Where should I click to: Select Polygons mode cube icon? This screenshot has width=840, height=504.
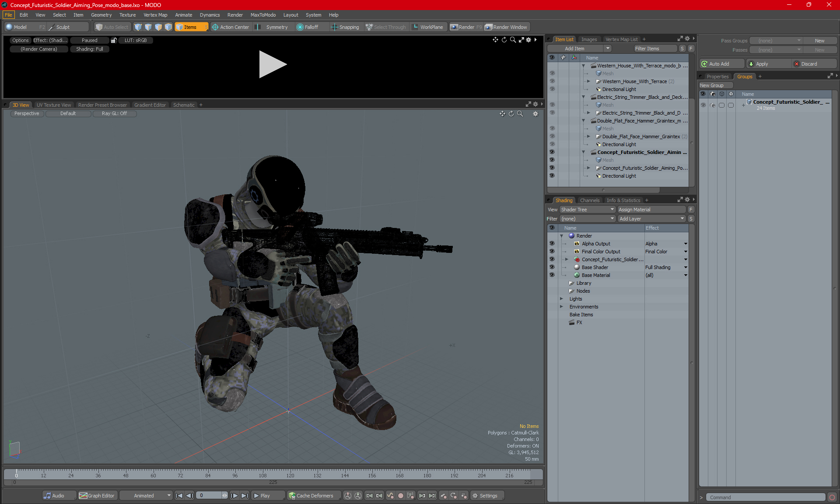[x=158, y=27]
